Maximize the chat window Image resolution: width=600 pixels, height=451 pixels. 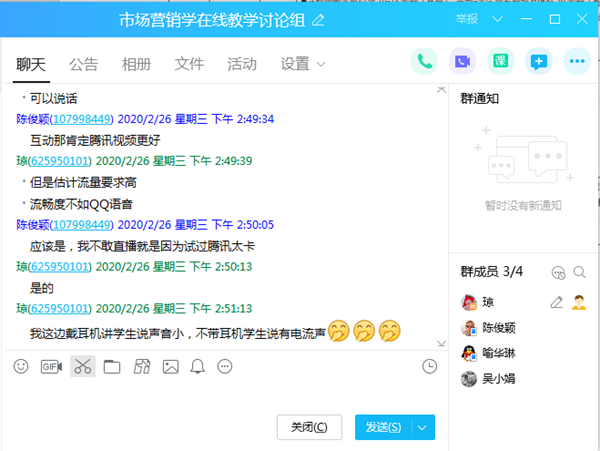point(554,19)
